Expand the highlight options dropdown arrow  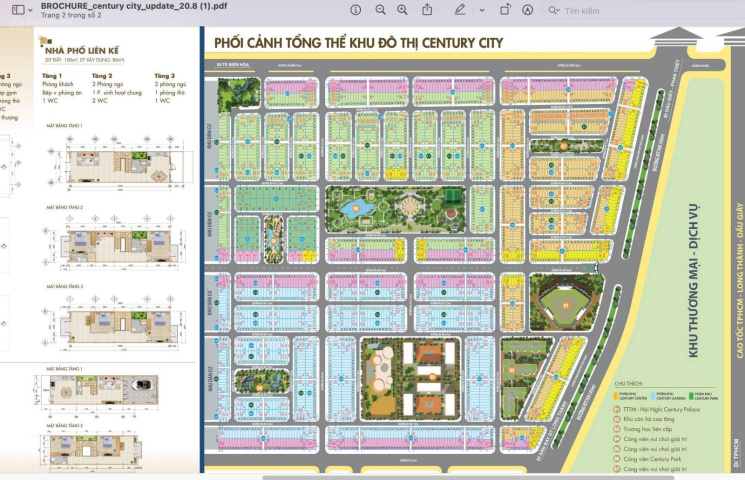[482, 10]
